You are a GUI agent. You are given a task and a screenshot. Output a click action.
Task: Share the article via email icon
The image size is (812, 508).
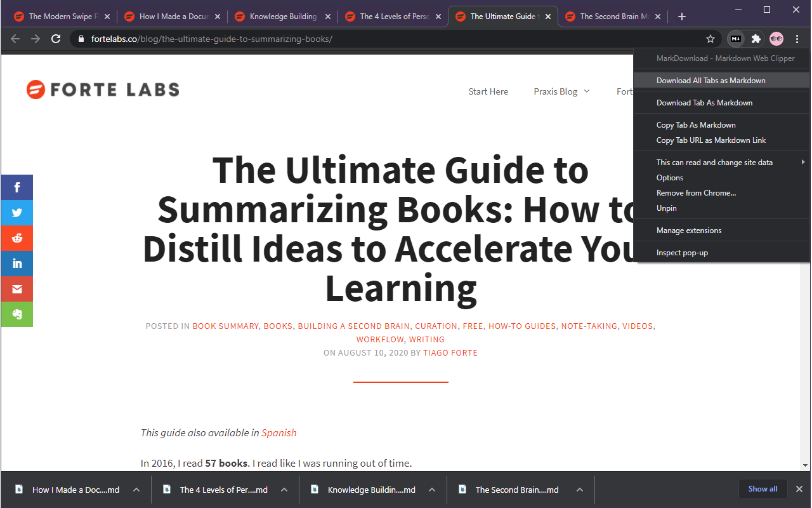point(17,289)
